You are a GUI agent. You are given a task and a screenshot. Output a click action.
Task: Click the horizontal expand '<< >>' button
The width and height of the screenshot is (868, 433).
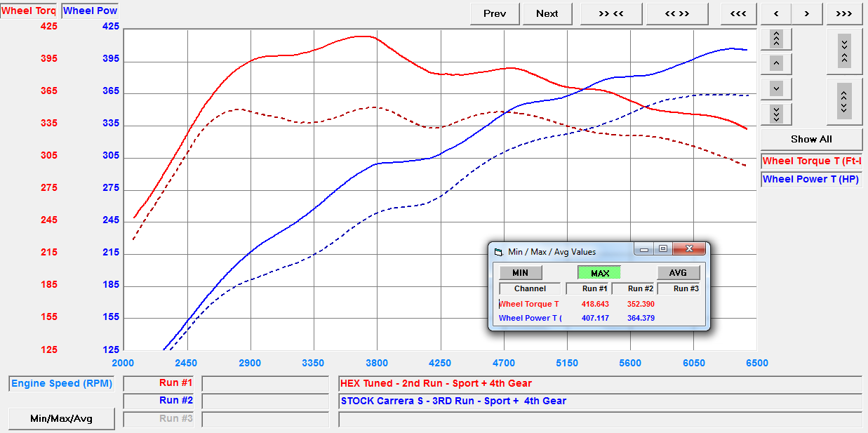click(x=676, y=13)
